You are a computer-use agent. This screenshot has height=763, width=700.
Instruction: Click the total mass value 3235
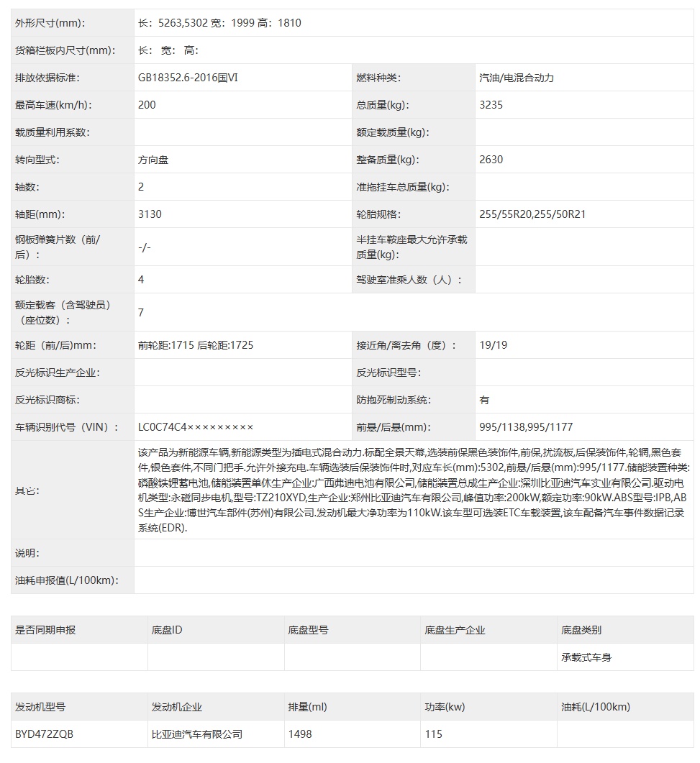pyautogui.click(x=491, y=104)
